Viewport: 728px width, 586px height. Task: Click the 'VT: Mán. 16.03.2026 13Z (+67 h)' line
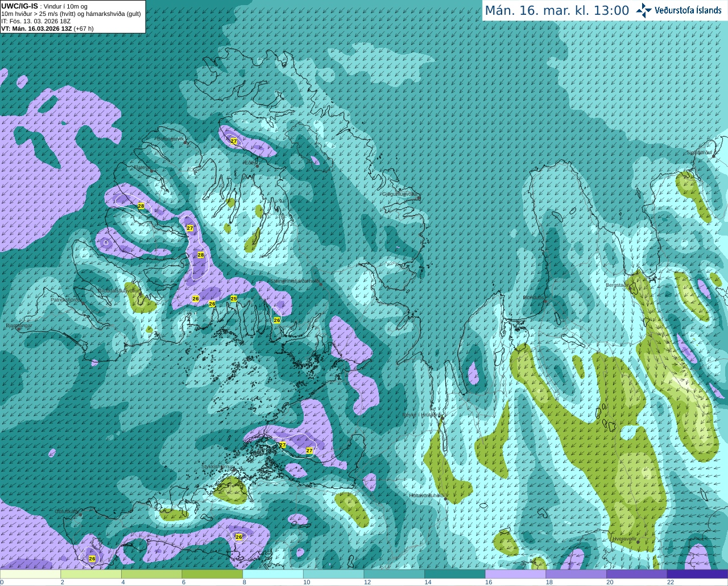click(x=47, y=28)
